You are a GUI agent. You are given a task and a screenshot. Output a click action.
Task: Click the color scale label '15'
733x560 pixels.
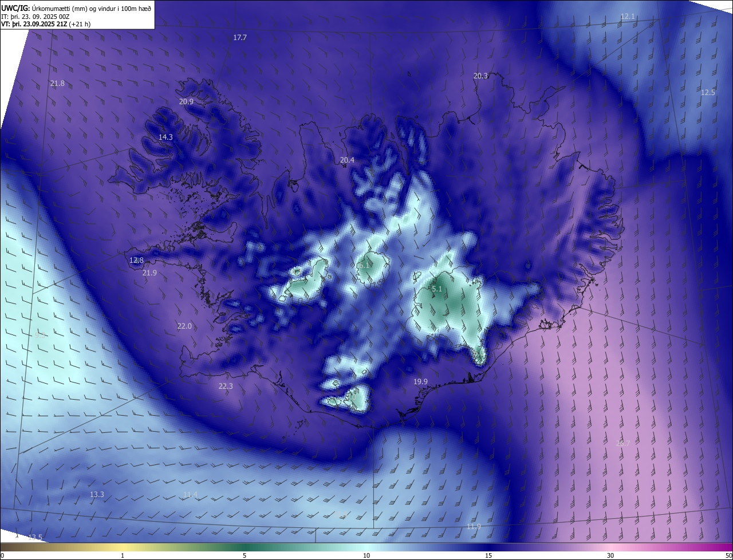pyautogui.click(x=488, y=555)
